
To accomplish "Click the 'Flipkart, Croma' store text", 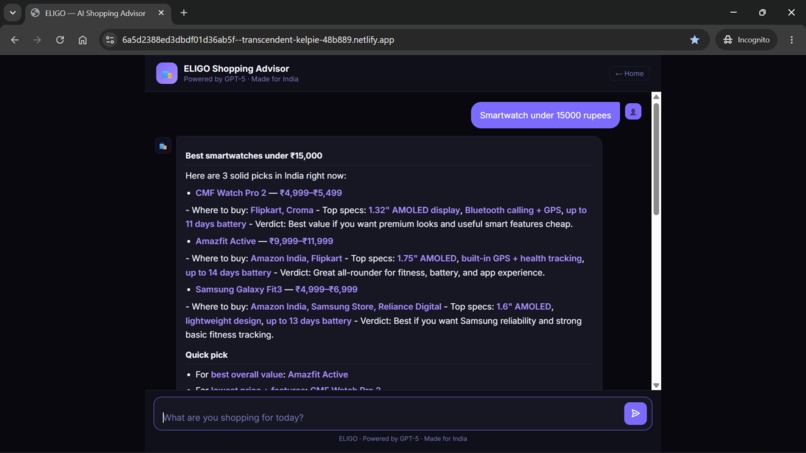I will coord(282,210).
